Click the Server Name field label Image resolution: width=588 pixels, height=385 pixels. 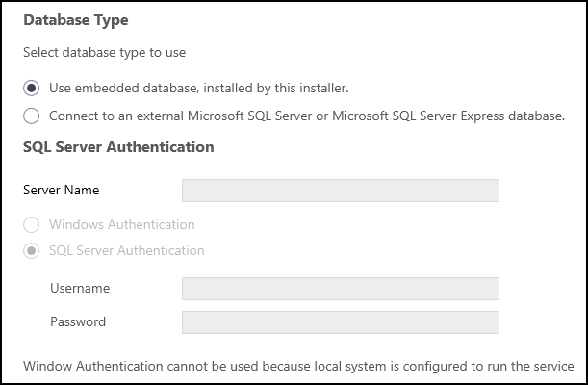click(x=62, y=190)
